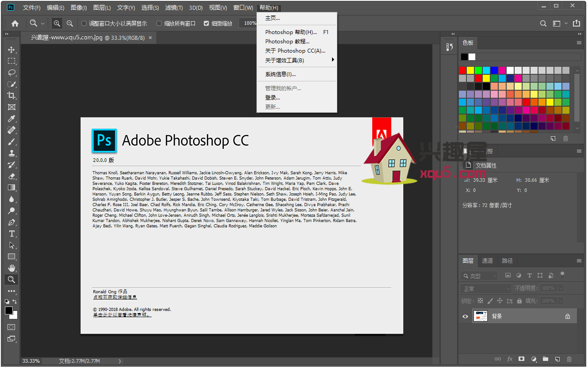Select the Gradient tool

[x=11, y=188]
